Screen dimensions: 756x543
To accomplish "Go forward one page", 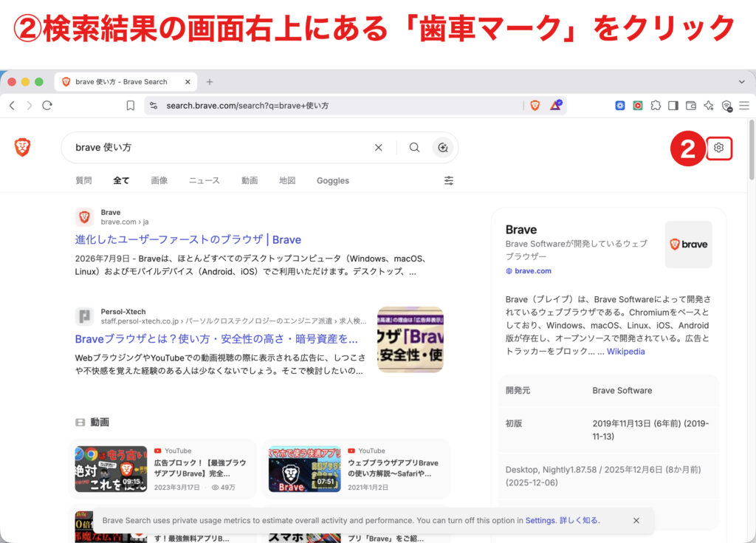I will tap(30, 105).
